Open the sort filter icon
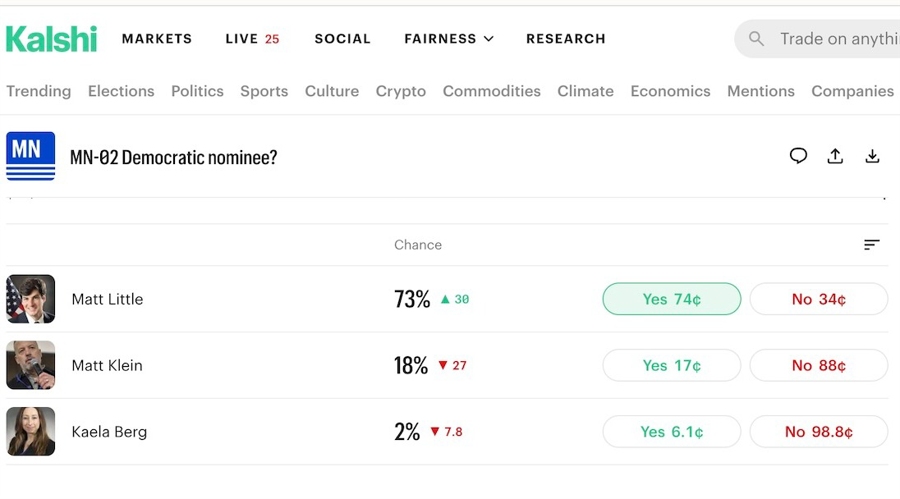The height and width of the screenshot is (499, 900). (872, 245)
